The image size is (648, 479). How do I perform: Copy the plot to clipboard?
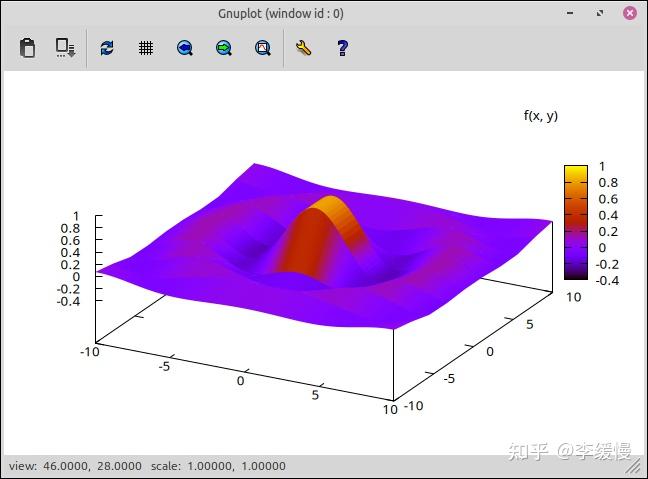[x=27, y=48]
